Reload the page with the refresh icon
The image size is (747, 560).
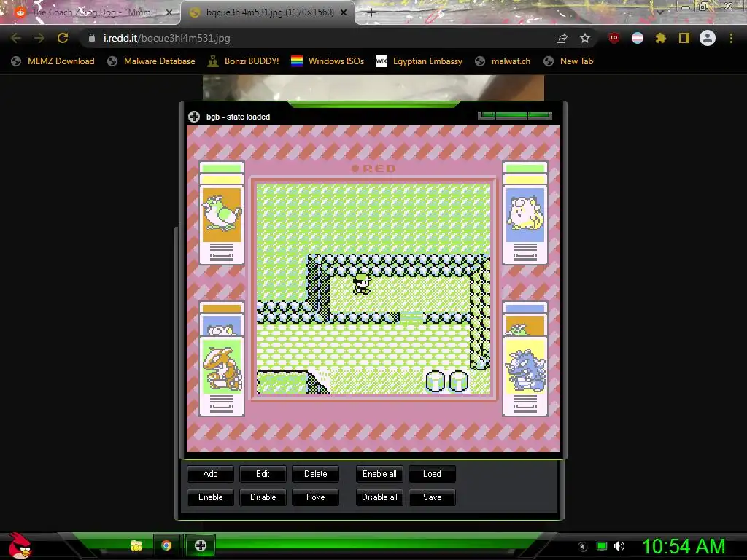(x=63, y=38)
